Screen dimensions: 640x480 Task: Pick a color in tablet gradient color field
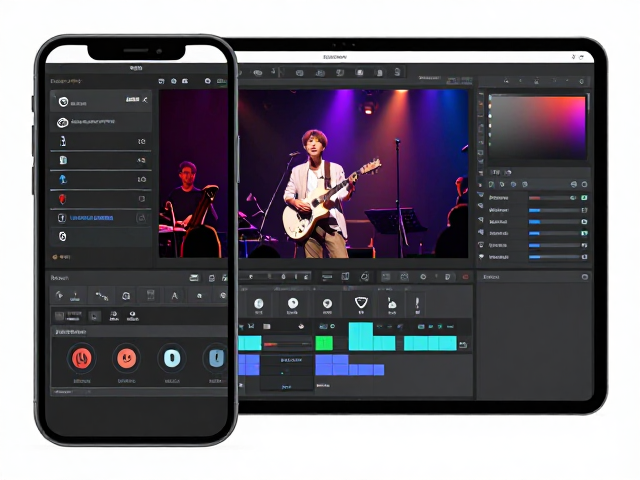[538, 128]
